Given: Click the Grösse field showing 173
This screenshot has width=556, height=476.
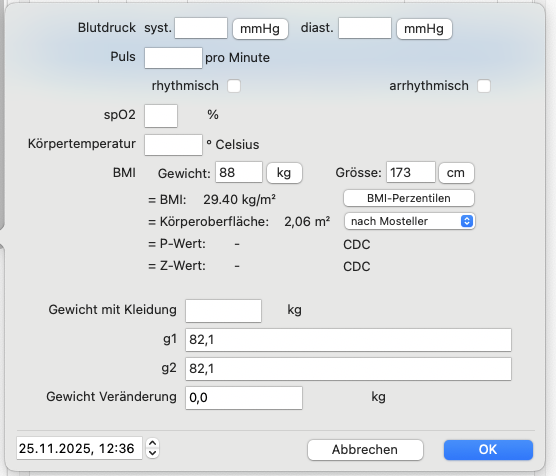Looking at the screenshot, I should click(411, 172).
